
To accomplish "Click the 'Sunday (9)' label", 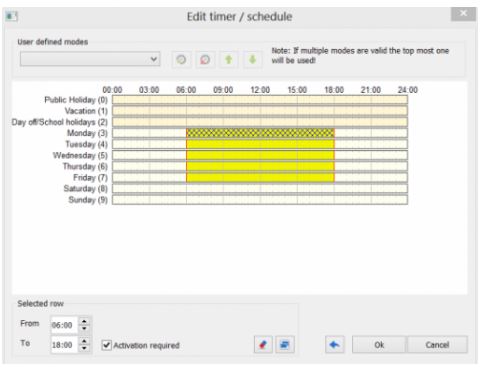I will coord(88,200).
